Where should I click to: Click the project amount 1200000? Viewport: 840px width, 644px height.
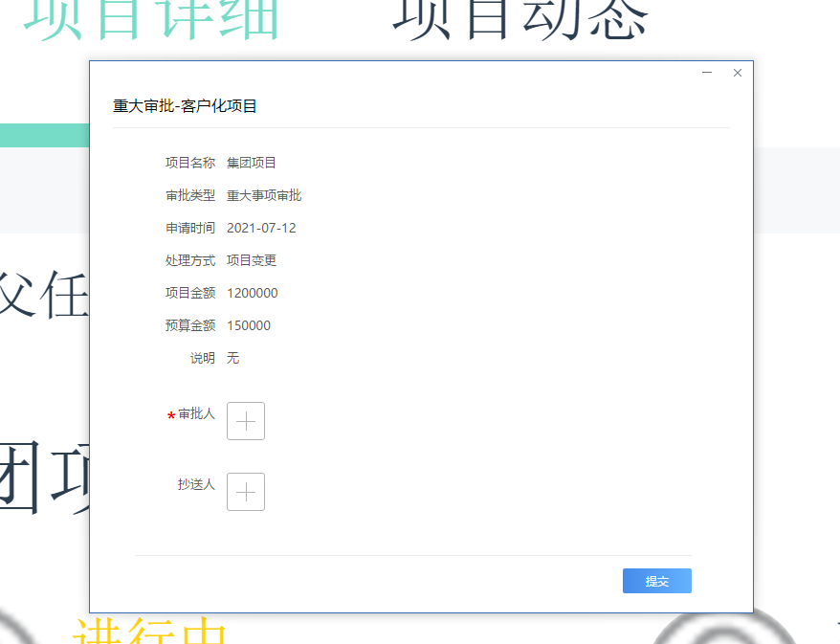[x=253, y=293]
